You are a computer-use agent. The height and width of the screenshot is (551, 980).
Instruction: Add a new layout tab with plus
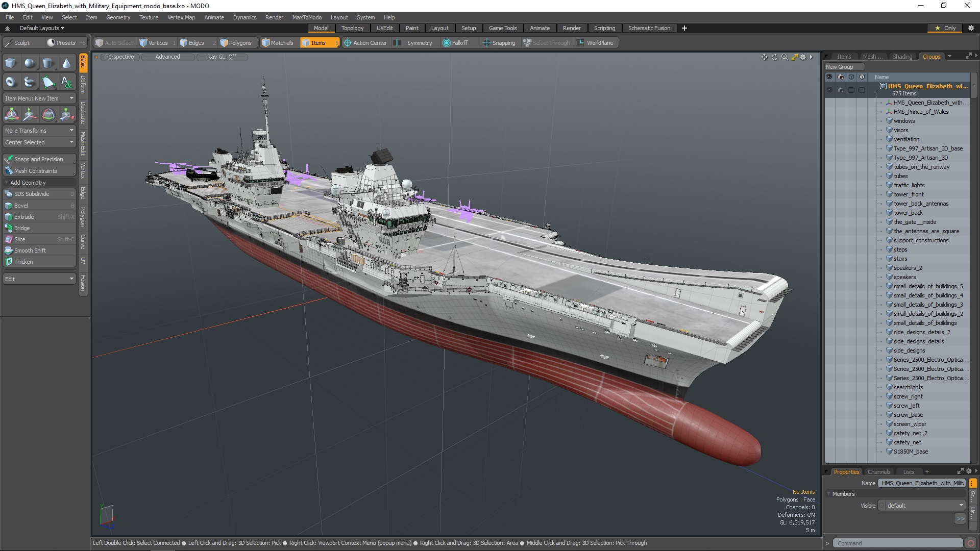[684, 28]
